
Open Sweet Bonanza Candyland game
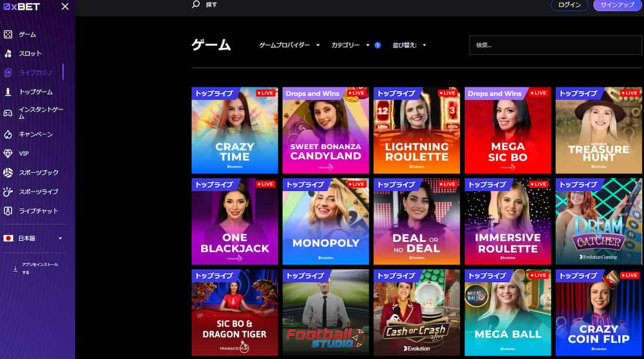click(x=325, y=130)
